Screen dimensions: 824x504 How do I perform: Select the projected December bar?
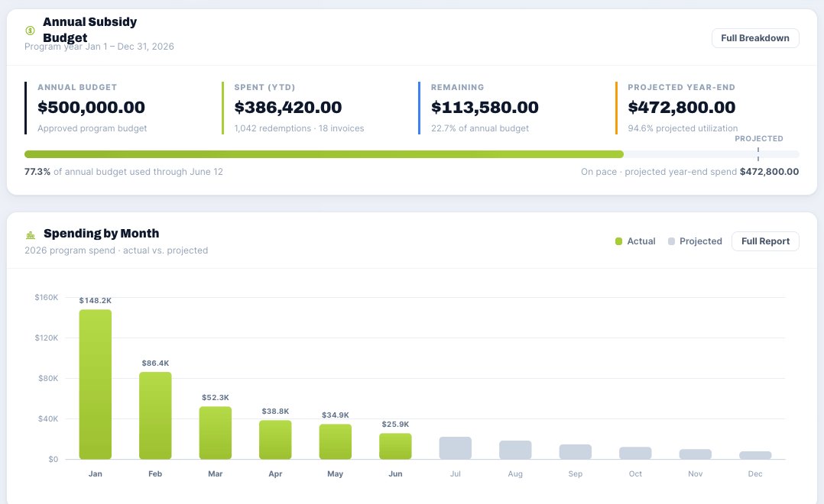pyautogui.click(x=755, y=455)
